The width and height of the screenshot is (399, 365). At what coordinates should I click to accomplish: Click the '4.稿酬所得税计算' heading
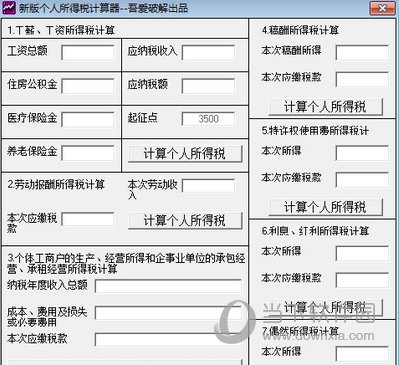[x=300, y=30]
